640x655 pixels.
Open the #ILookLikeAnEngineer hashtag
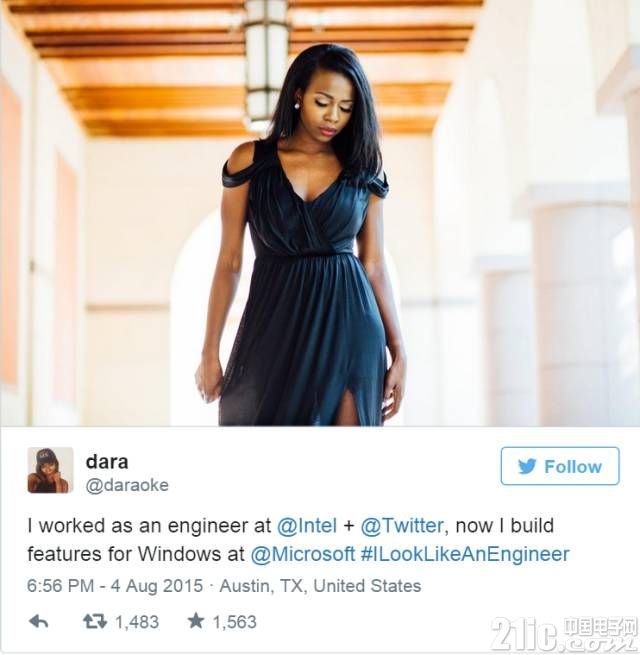tap(465, 555)
